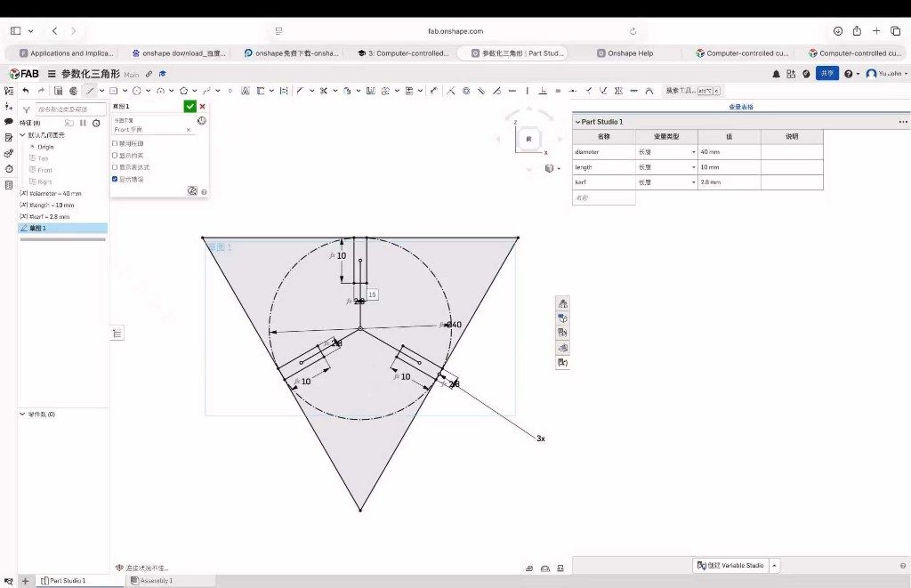Open the three-dot menu of variable table
The image size is (911, 588).
902,122
